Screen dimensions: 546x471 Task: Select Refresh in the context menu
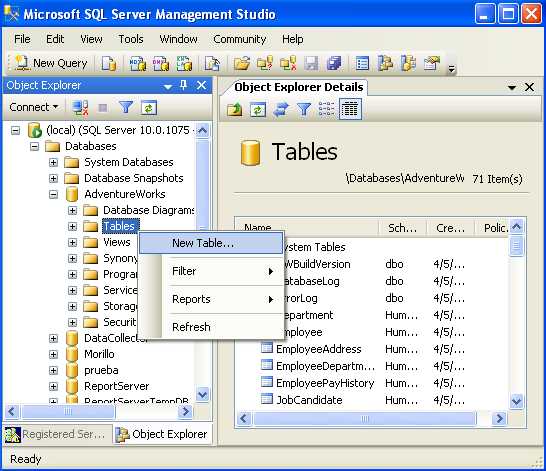(211, 327)
